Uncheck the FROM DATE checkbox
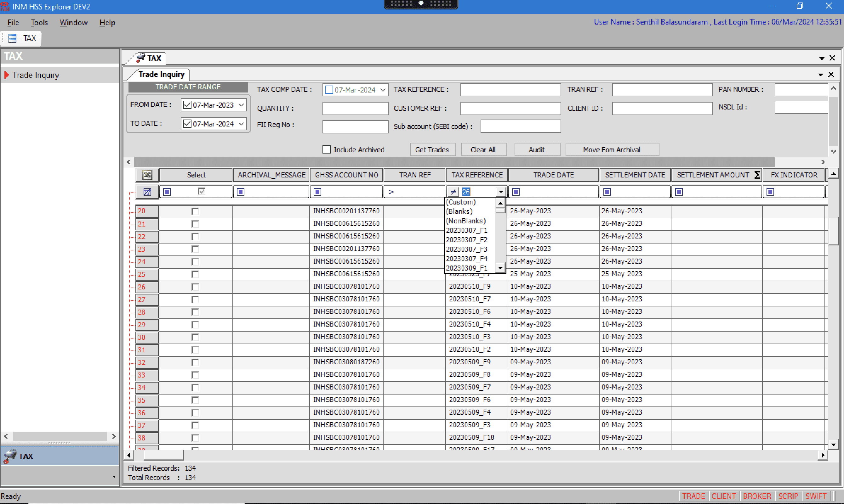 click(x=187, y=105)
